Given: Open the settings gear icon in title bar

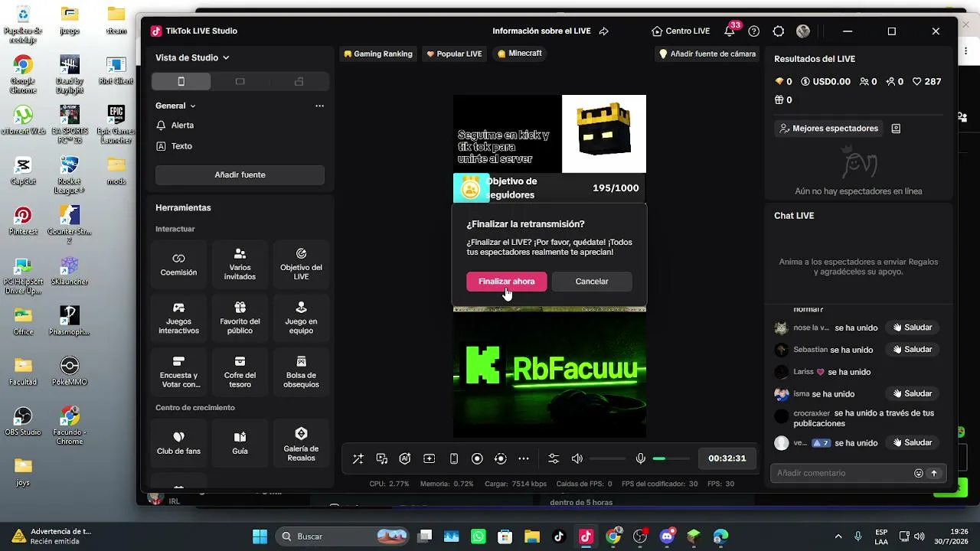Looking at the screenshot, I should point(779,31).
